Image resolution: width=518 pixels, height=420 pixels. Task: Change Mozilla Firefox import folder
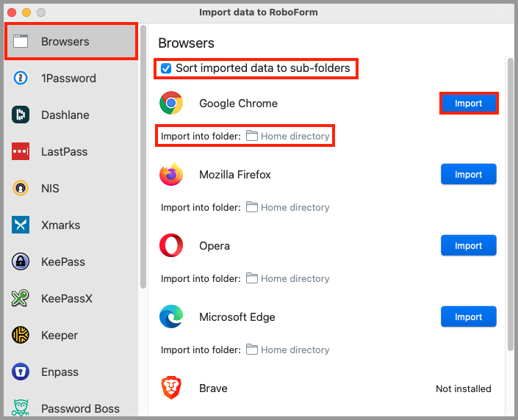(x=287, y=208)
